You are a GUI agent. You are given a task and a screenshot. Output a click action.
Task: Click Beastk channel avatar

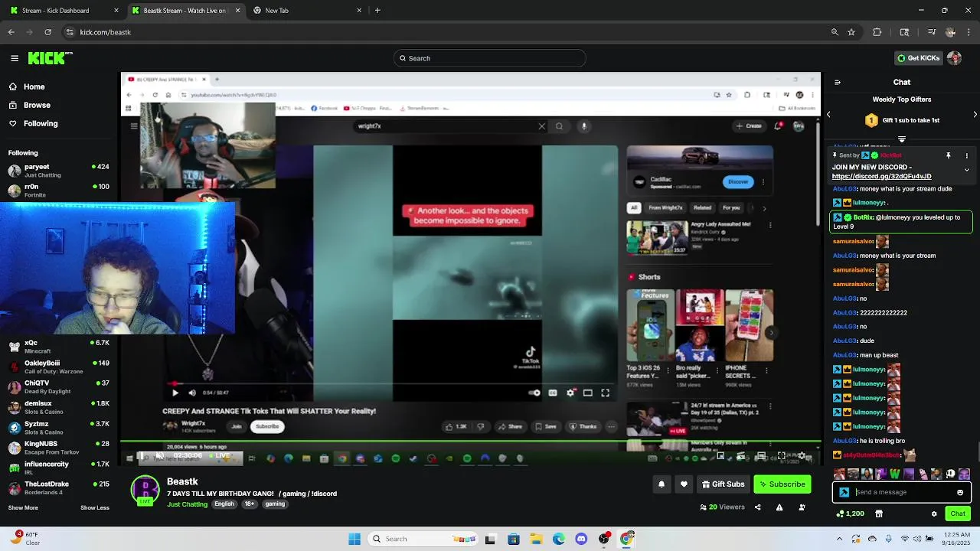pyautogui.click(x=145, y=490)
